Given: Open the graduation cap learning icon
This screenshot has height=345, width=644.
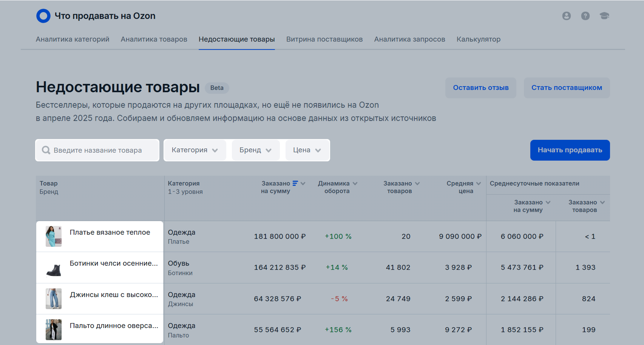Looking at the screenshot, I should point(604,16).
